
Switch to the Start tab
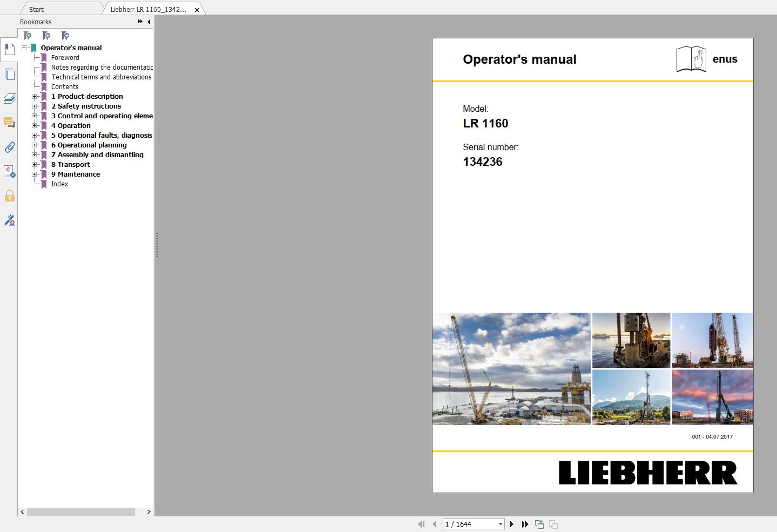[36, 9]
